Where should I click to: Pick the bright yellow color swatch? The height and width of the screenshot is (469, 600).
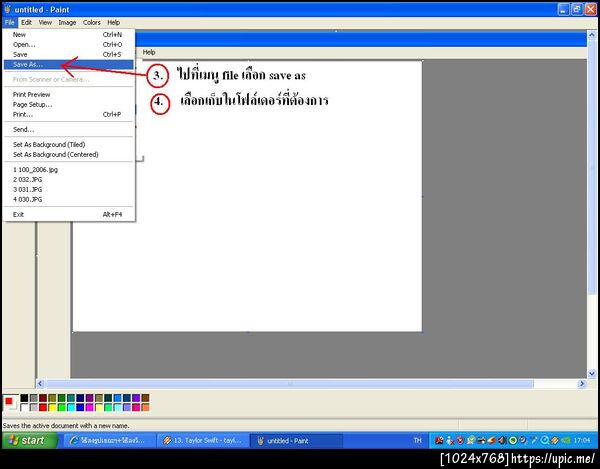point(52,407)
